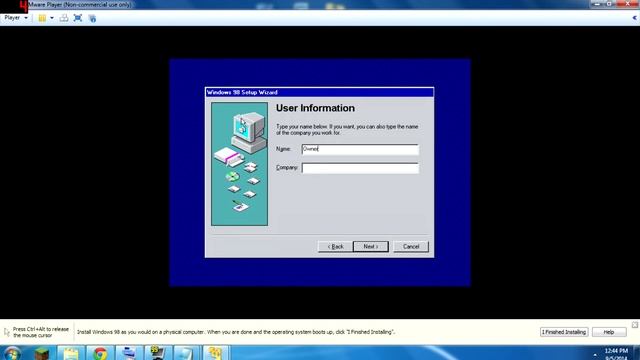Open the Windows Start menu orb
Screen dimensions: 640x360
pyautogui.click(x=12, y=353)
